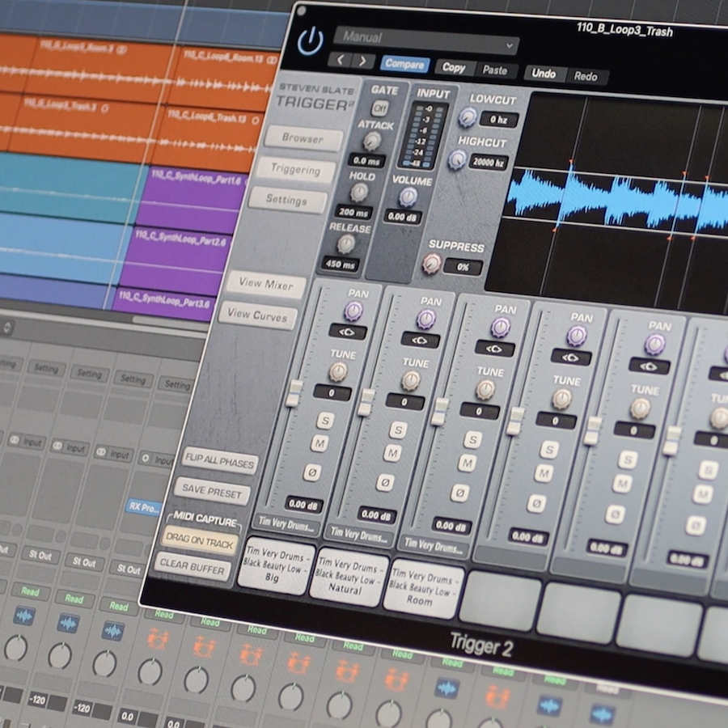Click the next preset arrow
728x728 pixels.
(x=362, y=61)
